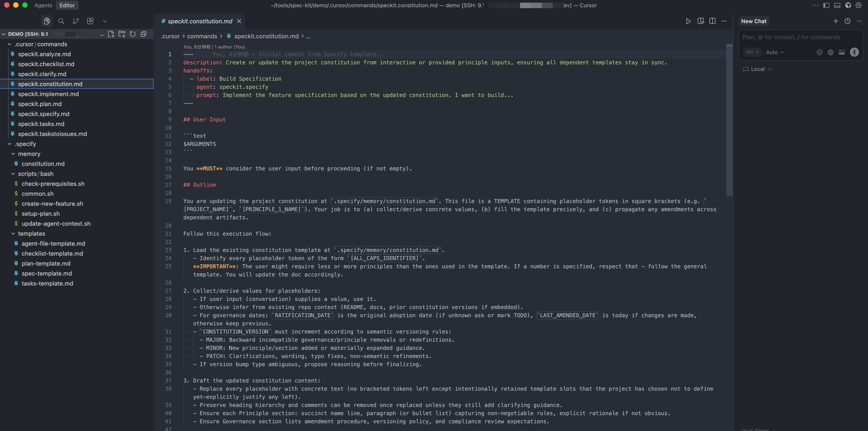This screenshot has width=868, height=431.
Task: Click the Refresh Explorer icon
Action: (x=132, y=34)
